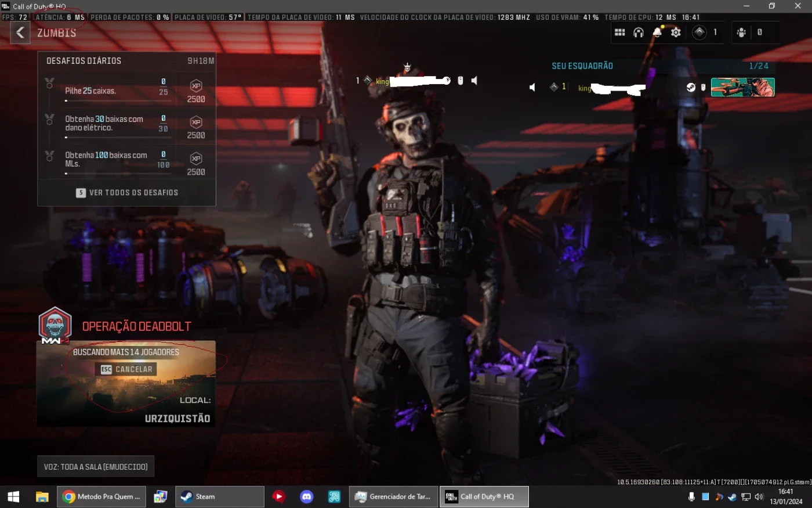
Task: Cancel the matchmaking search
Action: coord(126,369)
